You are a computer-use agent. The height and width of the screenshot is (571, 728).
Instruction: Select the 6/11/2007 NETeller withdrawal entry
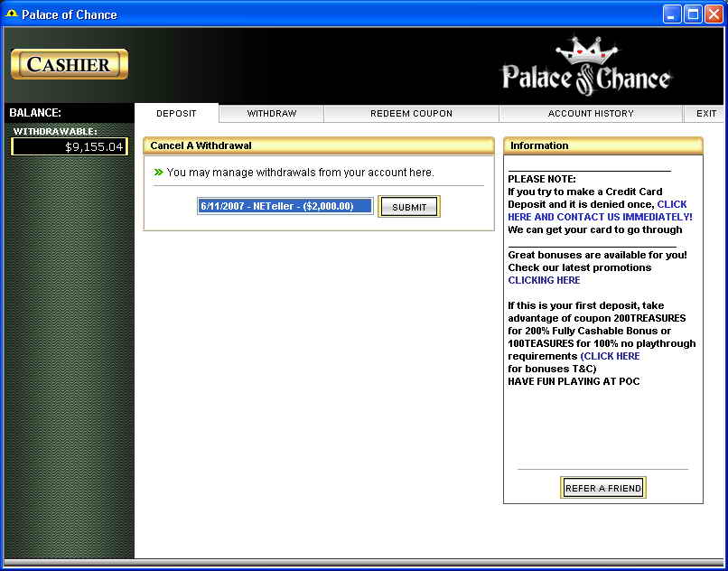(x=285, y=206)
